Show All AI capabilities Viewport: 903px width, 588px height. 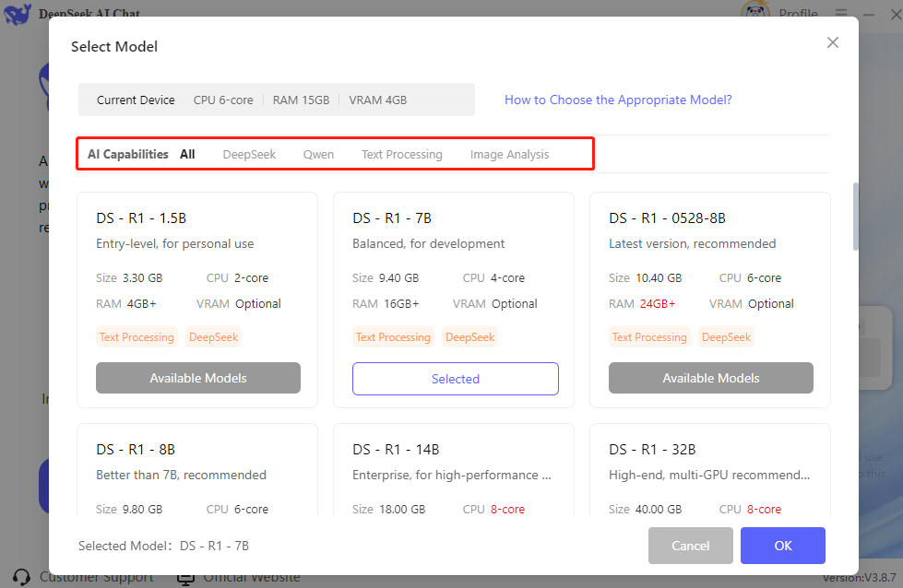(187, 154)
